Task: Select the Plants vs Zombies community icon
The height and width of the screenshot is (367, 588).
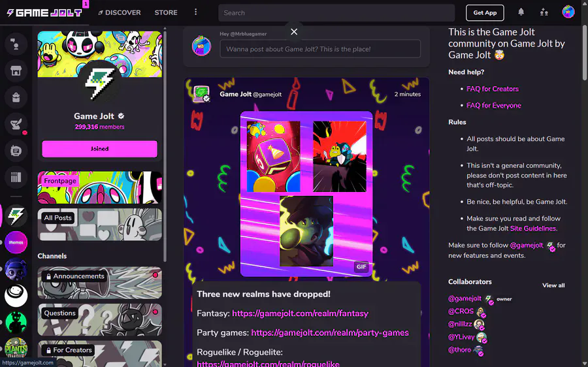Action: tap(16, 348)
